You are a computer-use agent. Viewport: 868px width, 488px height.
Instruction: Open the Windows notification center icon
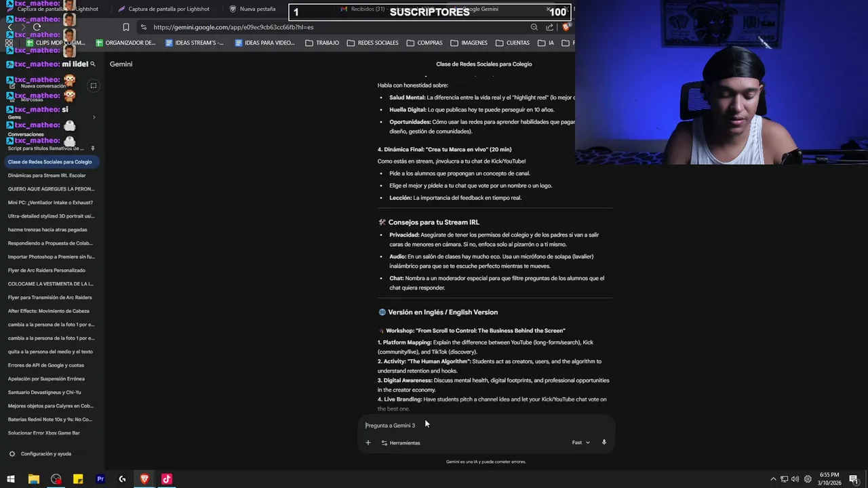coord(854,479)
